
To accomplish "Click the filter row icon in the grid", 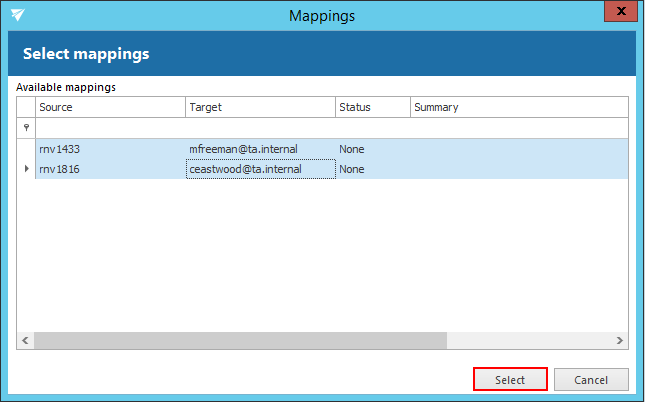I will pos(26,128).
